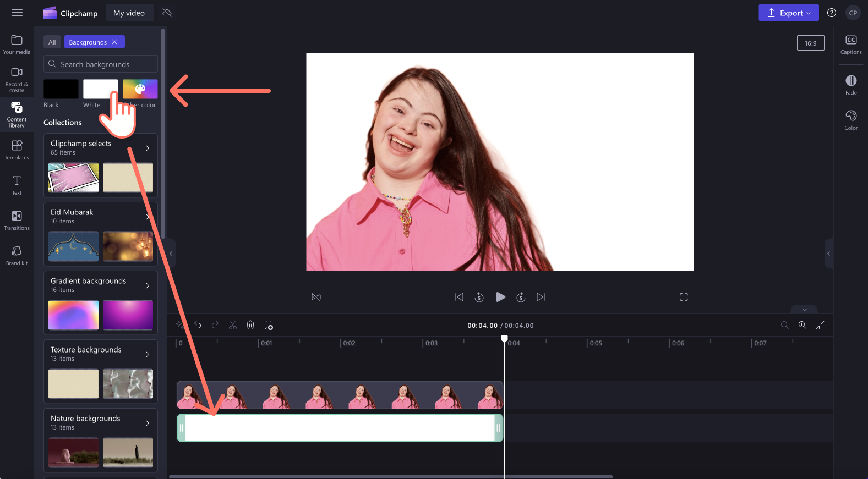The width and height of the screenshot is (868, 479).
Task: Select the pink comic background thumbnail
Action: 74,177
